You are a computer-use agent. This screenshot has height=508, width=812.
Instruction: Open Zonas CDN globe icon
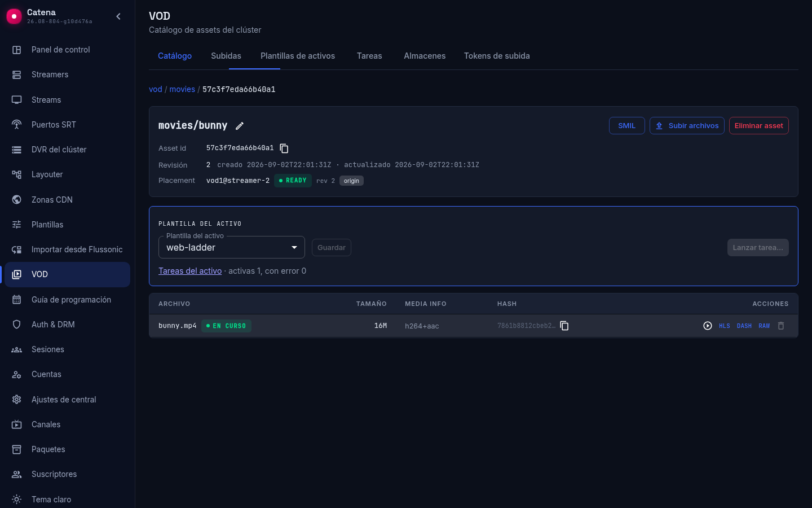(17, 200)
